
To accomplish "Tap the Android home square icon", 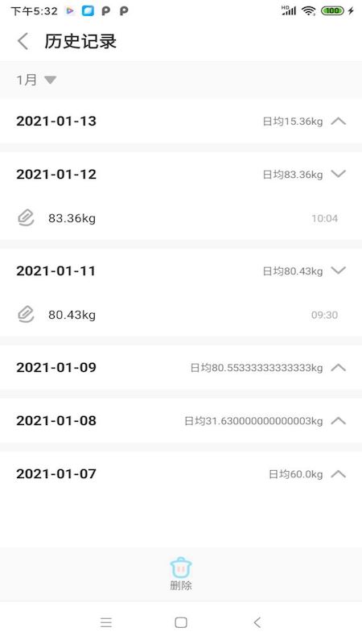I will click(x=181, y=622).
